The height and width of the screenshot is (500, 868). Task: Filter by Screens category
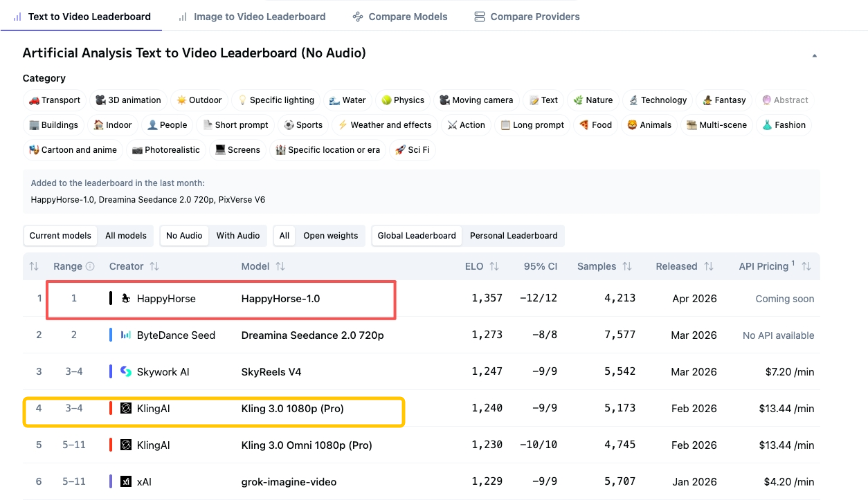237,150
